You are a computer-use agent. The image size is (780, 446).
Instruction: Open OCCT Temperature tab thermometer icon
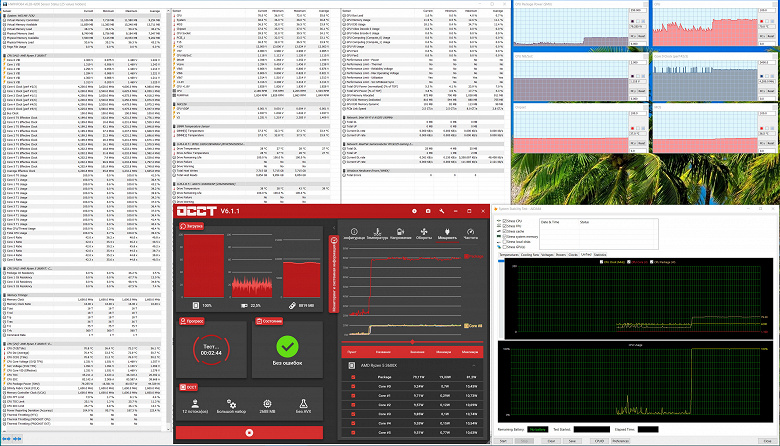point(377,232)
